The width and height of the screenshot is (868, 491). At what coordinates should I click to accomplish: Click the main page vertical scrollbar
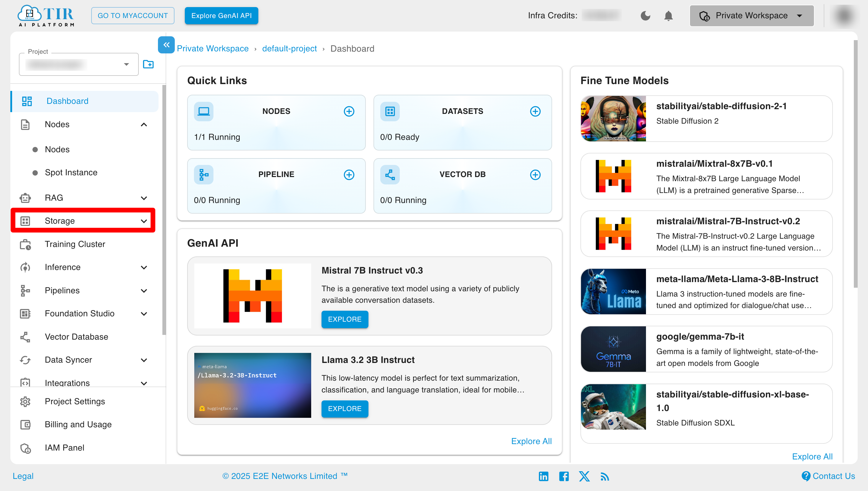856,164
